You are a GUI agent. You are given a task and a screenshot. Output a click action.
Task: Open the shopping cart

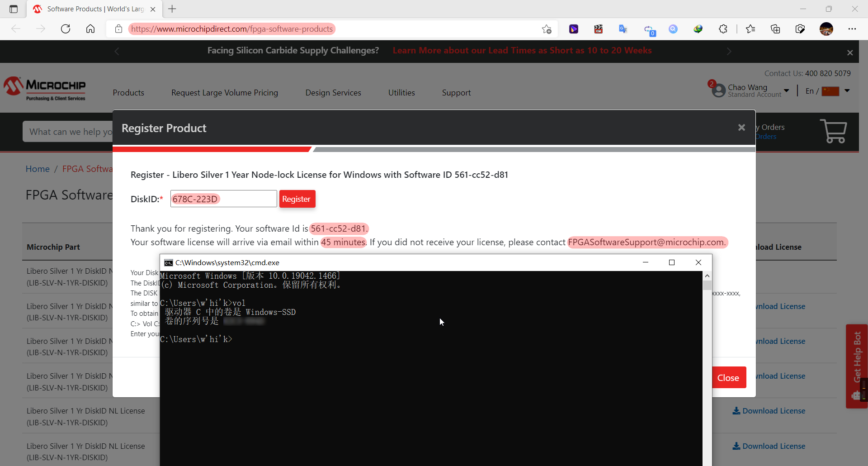(x=833, y=131)
